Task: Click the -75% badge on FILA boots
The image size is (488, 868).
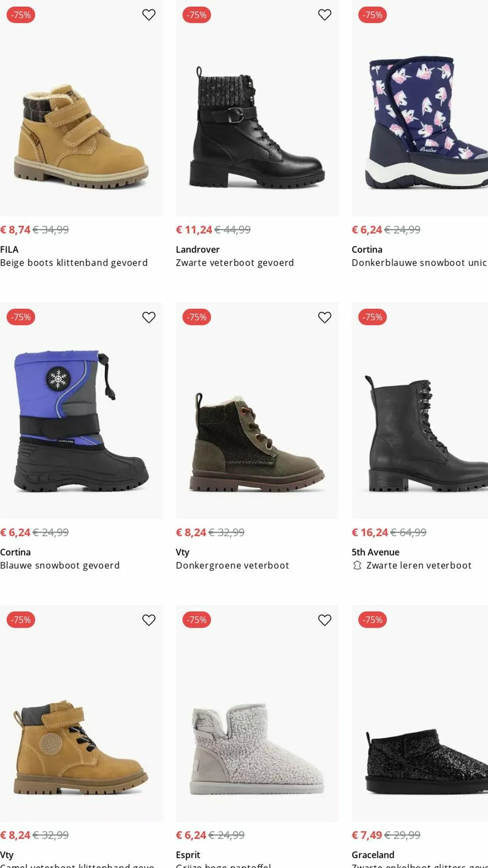Action: click(21, 15)
